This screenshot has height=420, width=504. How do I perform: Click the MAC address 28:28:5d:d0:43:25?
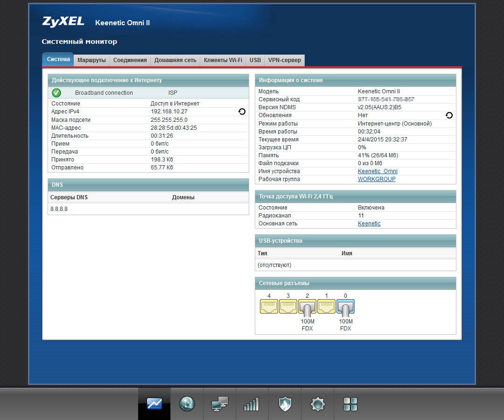click(x=174, y=128)
